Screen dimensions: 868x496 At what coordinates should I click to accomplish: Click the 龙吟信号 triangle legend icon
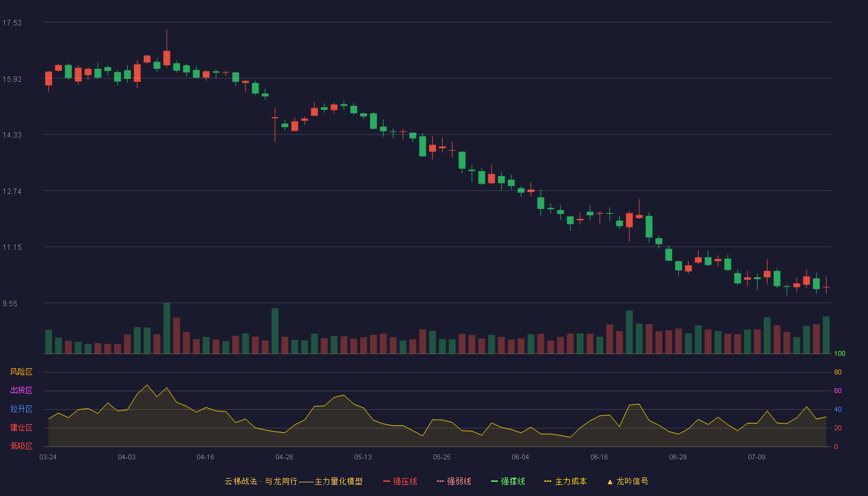coord(610,481)
